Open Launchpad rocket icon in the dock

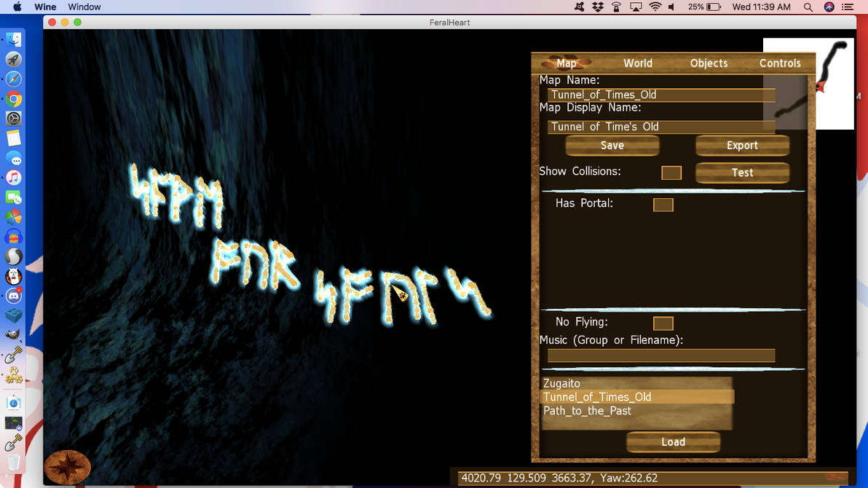click(14, 59)
